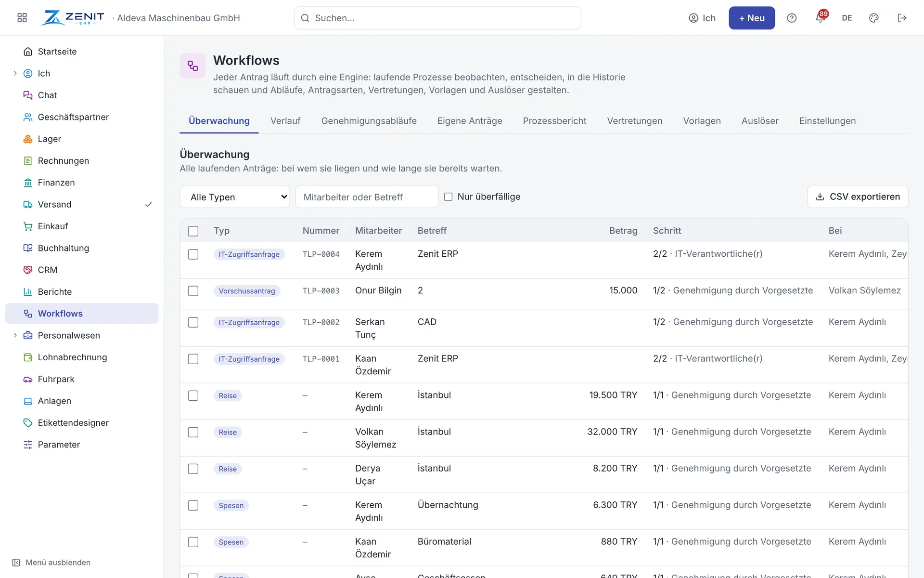Expand the Ich sidebar group

point(15,73)
